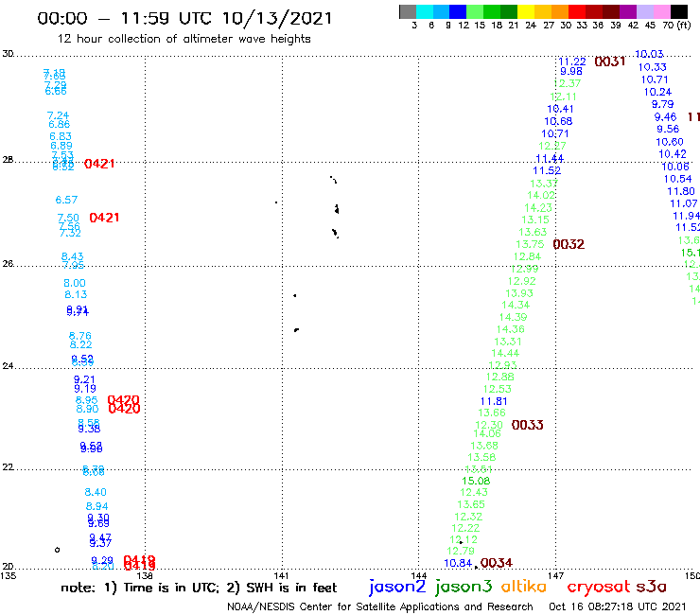Click the value '12.53'
Viewport: 700px width, 615px height.
(x=497, y=389)
